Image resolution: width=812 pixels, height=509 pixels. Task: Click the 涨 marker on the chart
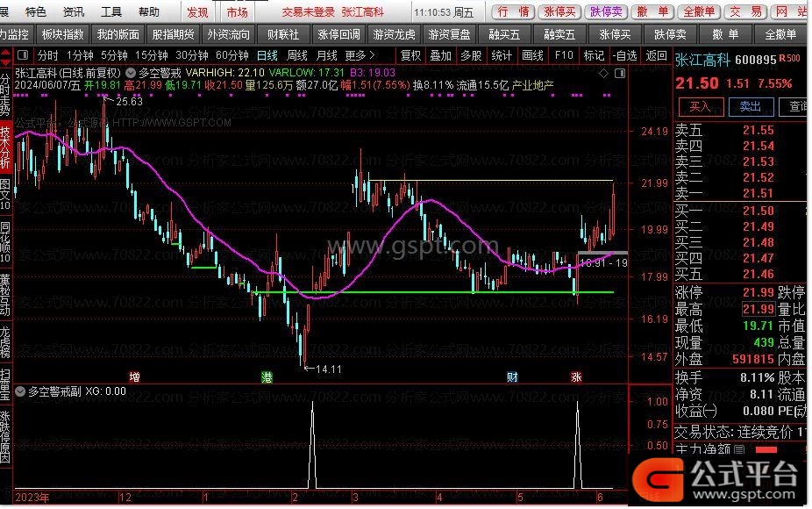coord(576,377)
